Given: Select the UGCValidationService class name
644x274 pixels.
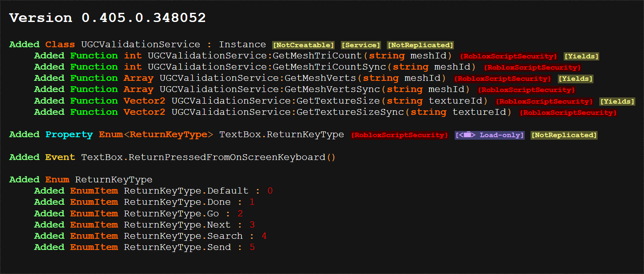Looking at the screenshot, I should 140,44.
